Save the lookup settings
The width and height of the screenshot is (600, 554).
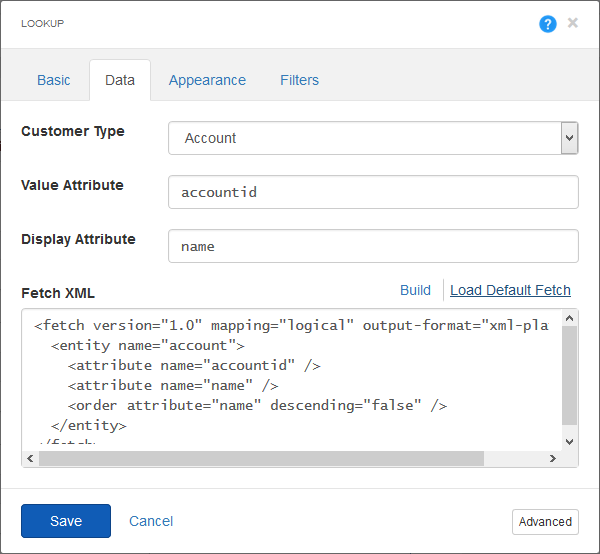pos(66,521)
